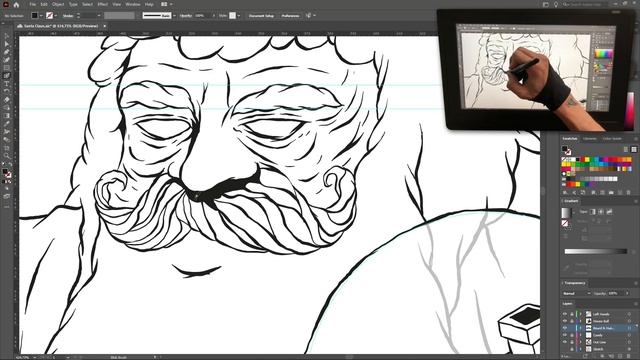Switch swatches to list view

(626, 149)
